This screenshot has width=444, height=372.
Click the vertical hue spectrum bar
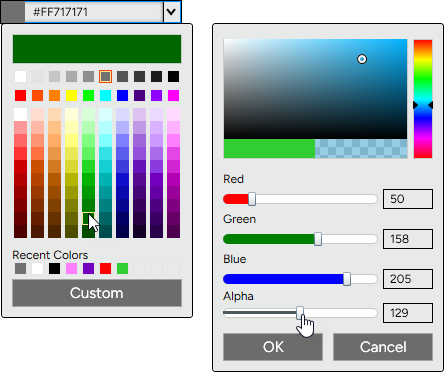click(x=423, y=99)
